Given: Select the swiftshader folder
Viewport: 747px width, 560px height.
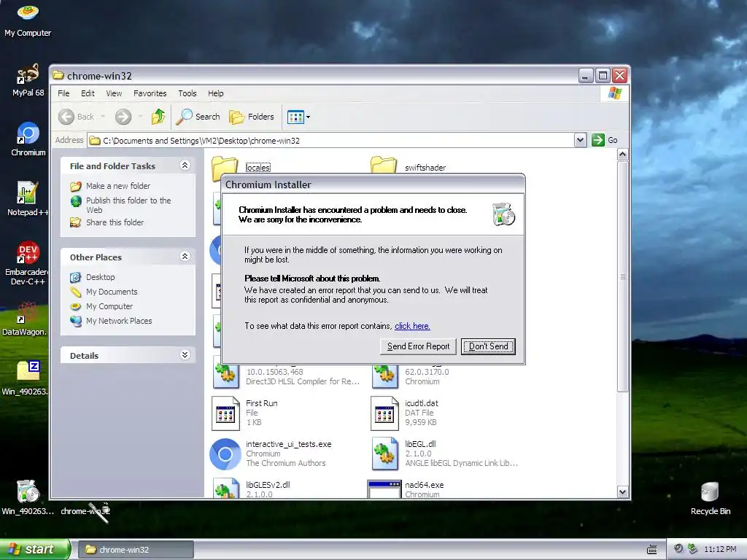Looking at the screenshot, I should tap(425, 168).
